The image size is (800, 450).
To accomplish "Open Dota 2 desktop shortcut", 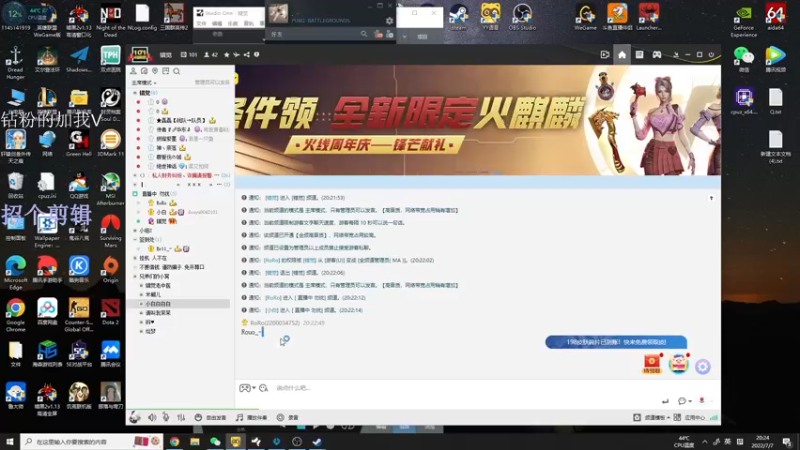I will coord(110,312).
